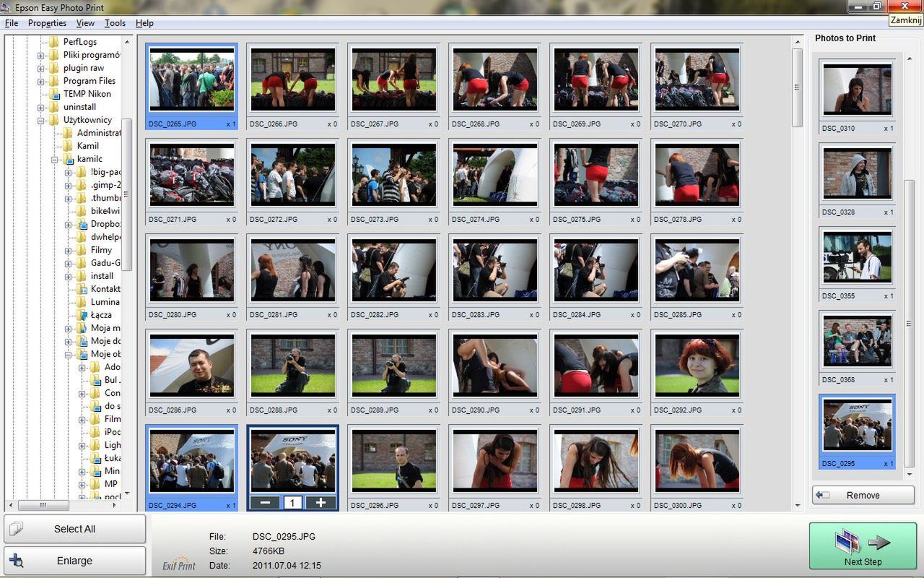Collapse the Użytkownicy folder
The height and width of the screenshot is (578, 924).
click(41, 120)
